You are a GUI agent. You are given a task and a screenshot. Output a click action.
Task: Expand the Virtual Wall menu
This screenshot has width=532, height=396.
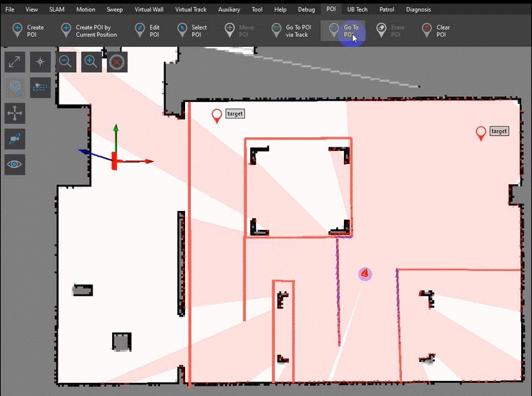click(x=148, y=9)
